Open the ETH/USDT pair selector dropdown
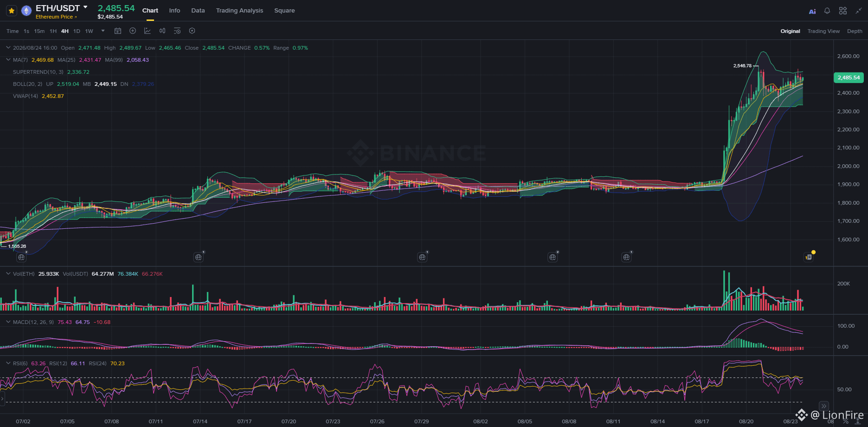 pyautogui.click(x=85, y=7)
